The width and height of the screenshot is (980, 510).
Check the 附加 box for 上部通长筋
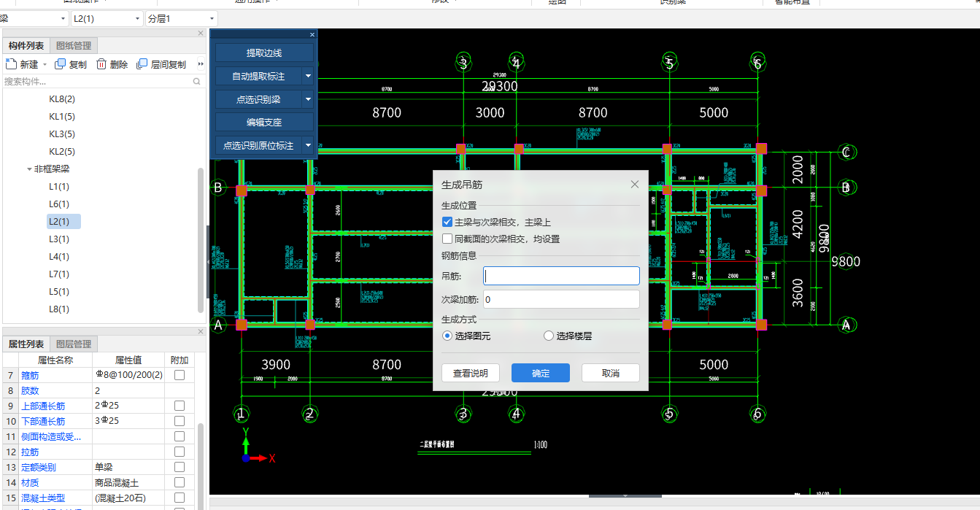coord(180,406)
